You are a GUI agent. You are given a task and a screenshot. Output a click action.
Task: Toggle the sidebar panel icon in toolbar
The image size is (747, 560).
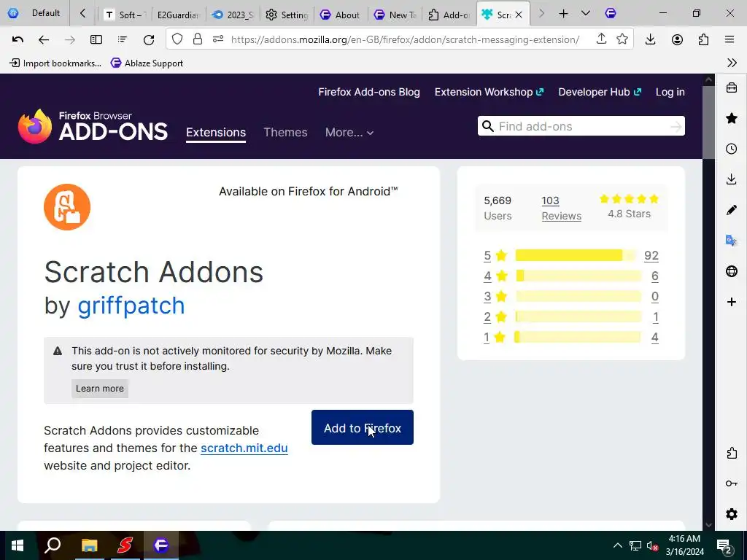click(x=96, y=39)
